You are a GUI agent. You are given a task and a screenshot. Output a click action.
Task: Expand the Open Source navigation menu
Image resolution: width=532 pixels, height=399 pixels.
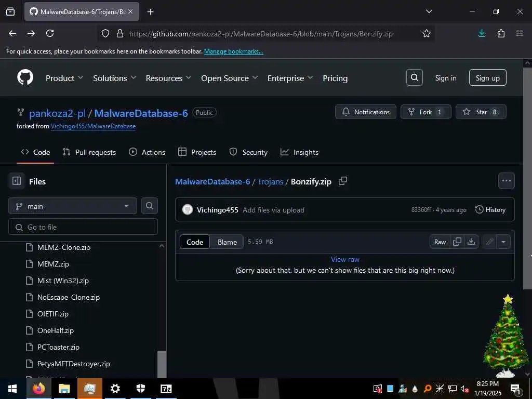229,78
